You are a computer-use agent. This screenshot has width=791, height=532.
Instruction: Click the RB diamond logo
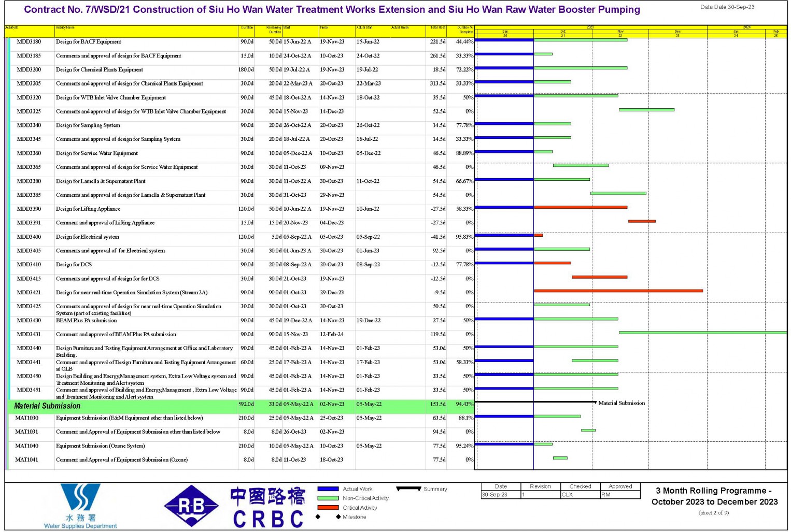point(191,506)
